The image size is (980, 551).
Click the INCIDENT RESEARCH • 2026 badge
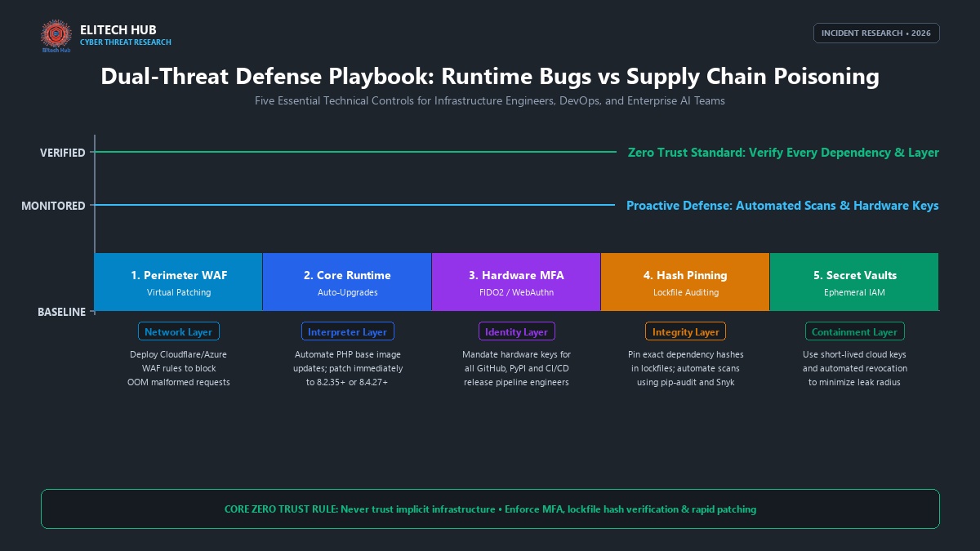[876, 33]
